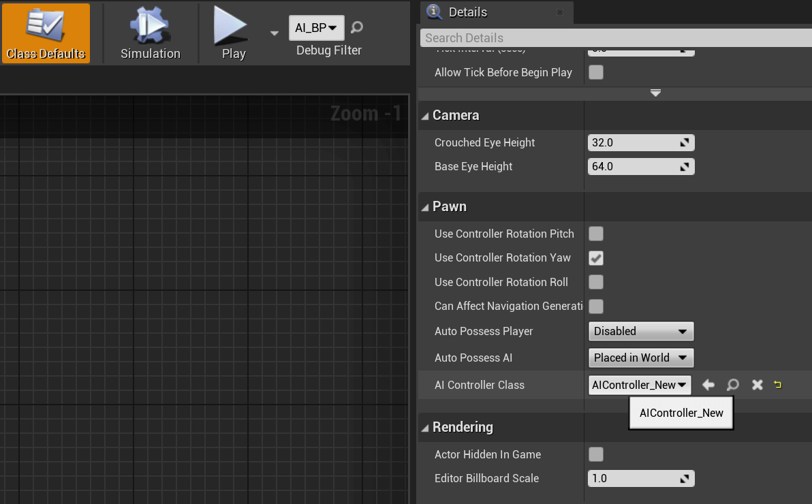The width and height of the screenshot is (812, 504).
Task: Toggle Allow Tick Before Begin Play checkbox
Action: (596, 72)
